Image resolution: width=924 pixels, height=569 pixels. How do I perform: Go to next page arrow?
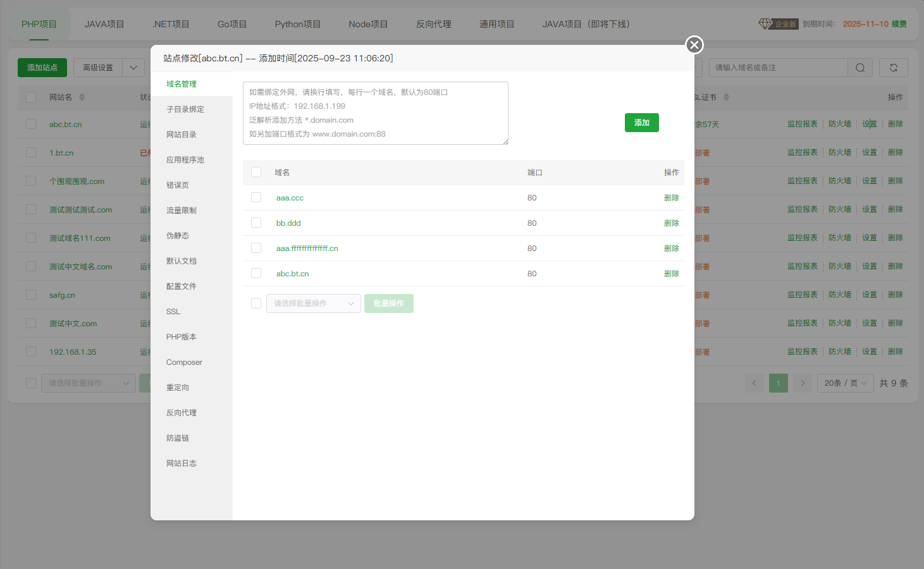803,383
